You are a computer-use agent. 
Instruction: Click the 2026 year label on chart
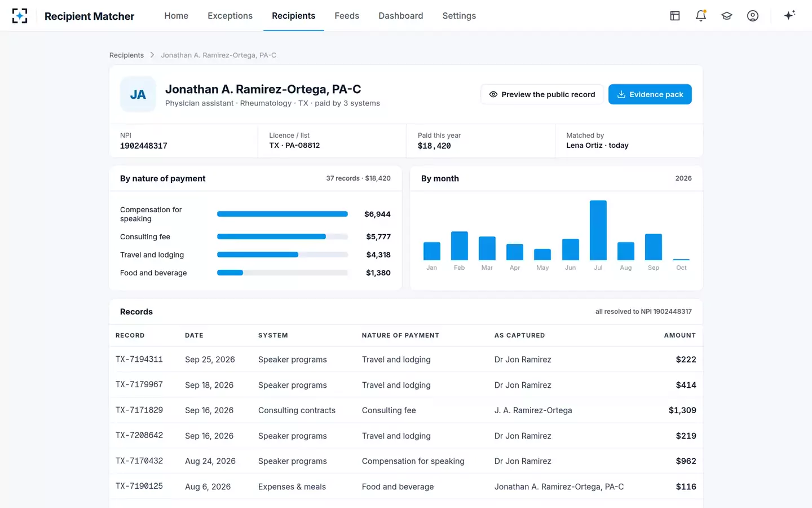pyautogui.click(x=683, y=178)
